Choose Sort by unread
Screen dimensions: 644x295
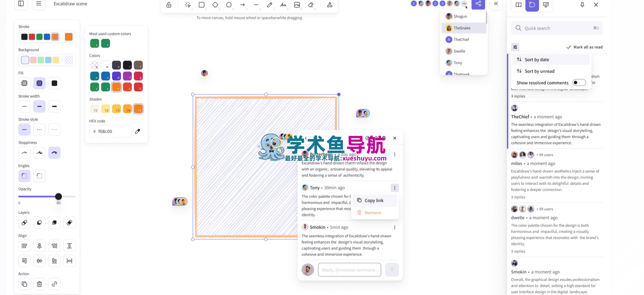(x=551, y=71)
